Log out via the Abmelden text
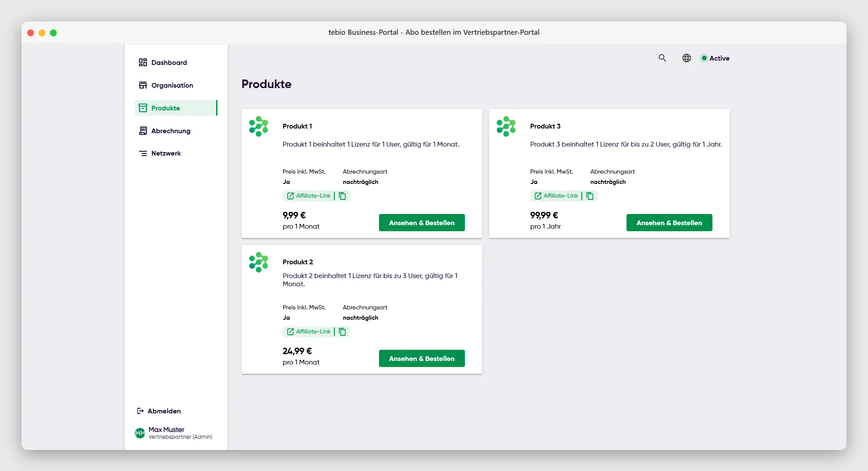This screenshot has width=868, height=471. pyautogui.click(x=164, y=411)
